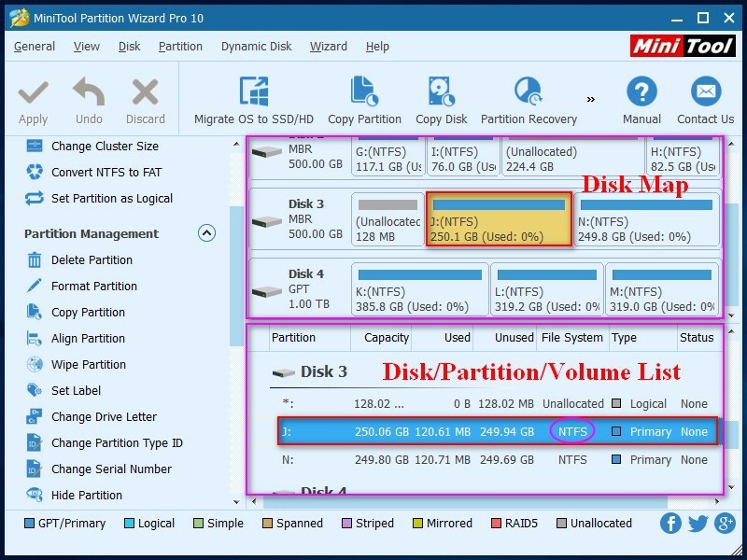
Task: Click disk map scrollbar down arrow
Action: [732, 315]
